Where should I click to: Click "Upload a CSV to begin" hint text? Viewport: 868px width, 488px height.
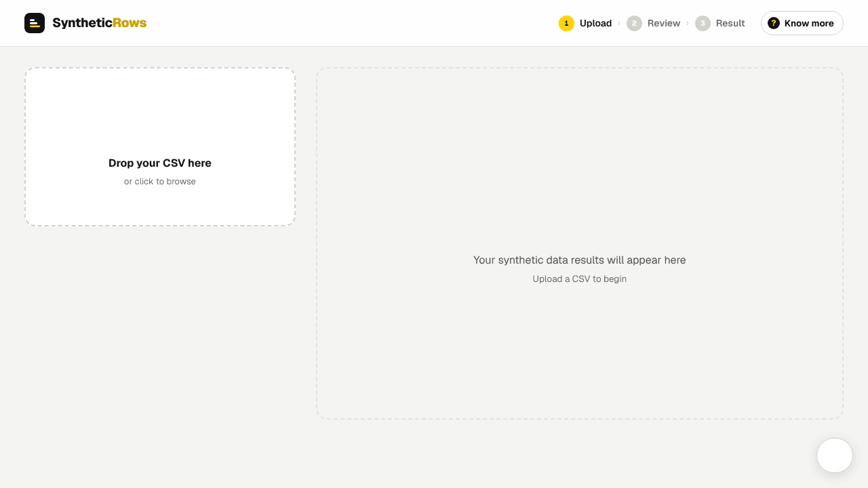point(580,279)
